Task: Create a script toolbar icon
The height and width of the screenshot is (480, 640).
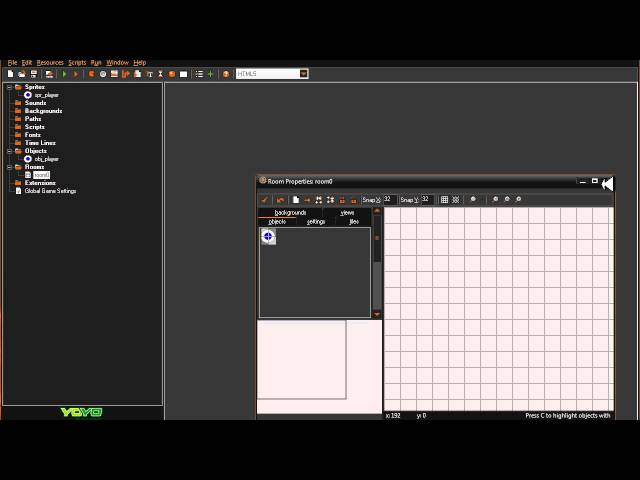Action: (138, 74)
